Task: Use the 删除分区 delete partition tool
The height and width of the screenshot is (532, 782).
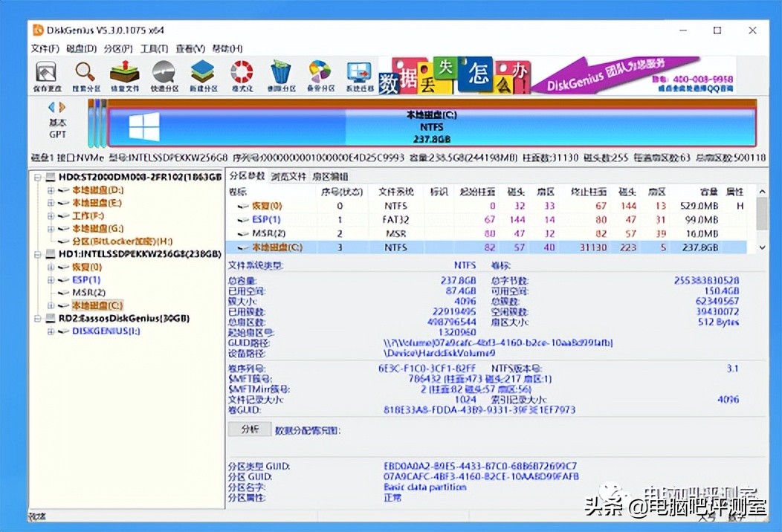Action: (280, 74)
